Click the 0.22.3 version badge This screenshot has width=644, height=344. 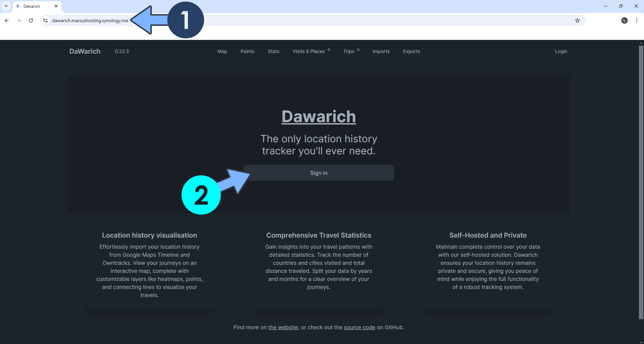tap(122, 51)
